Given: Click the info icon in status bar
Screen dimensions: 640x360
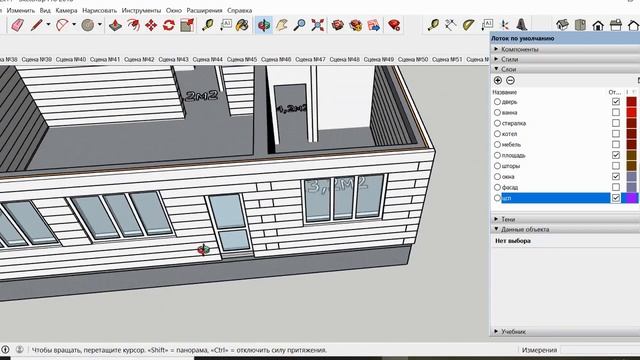Looking at the screenshot, I should [5, 350].
